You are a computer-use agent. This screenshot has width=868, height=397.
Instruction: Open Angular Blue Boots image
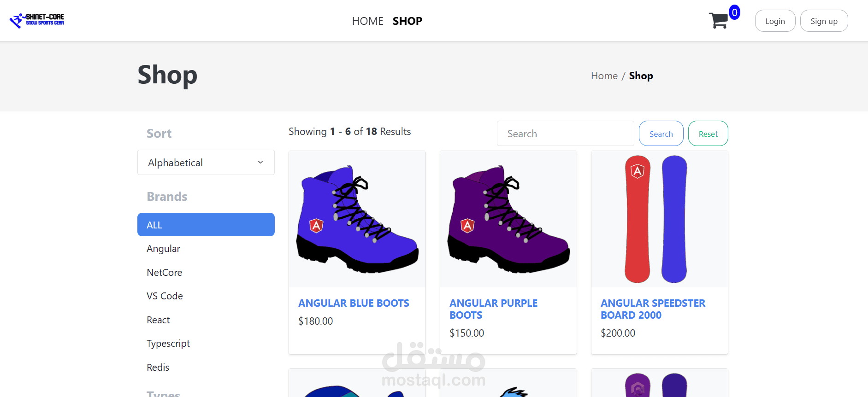tap(357, 219)
